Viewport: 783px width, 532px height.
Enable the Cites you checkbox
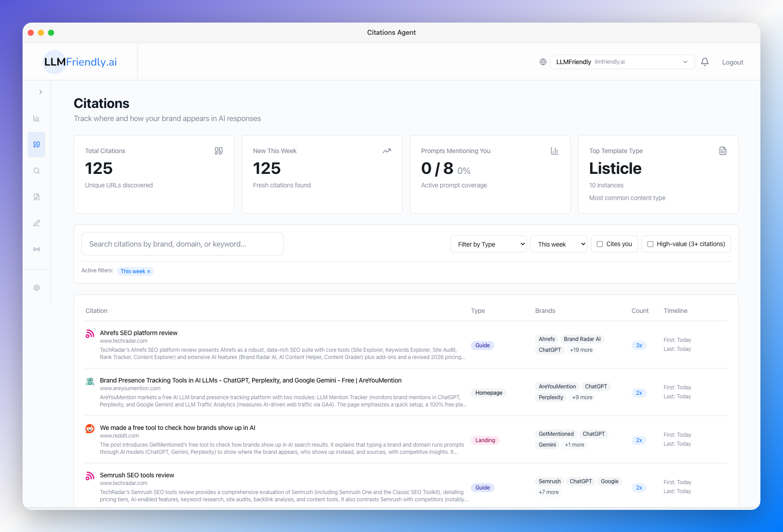[600, 244]
